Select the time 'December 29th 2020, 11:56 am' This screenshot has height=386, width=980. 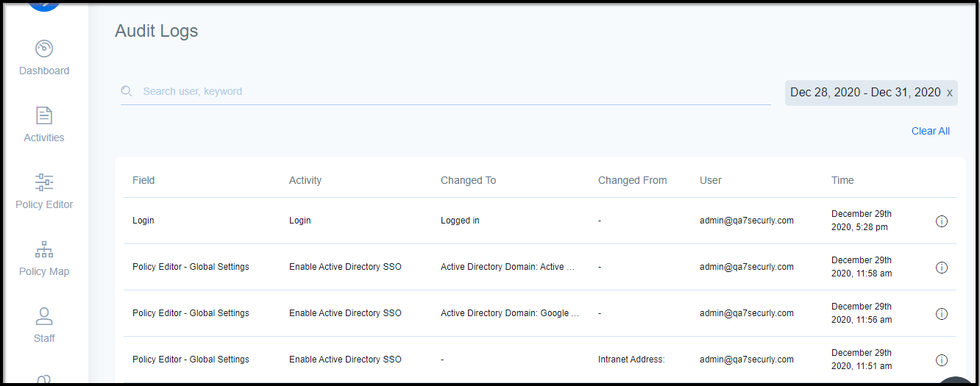862,313
